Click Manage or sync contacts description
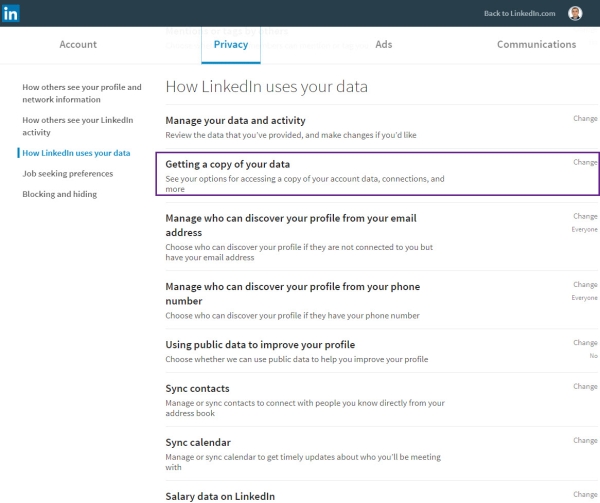 pos(305,408)
